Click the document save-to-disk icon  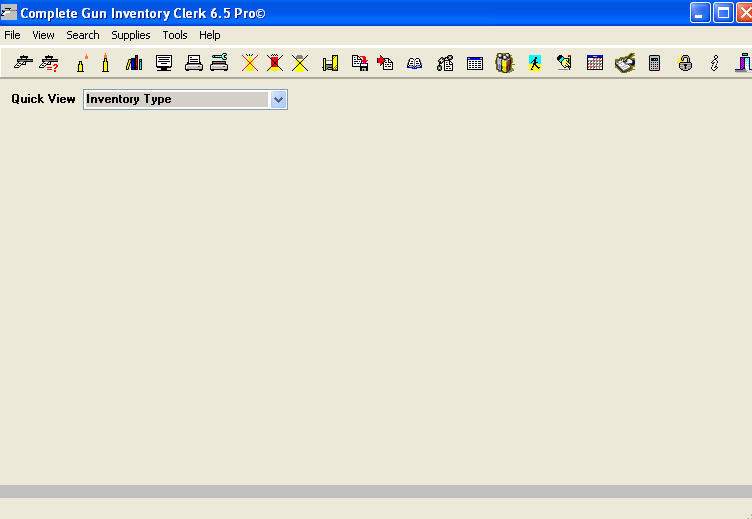coord(360,63)
